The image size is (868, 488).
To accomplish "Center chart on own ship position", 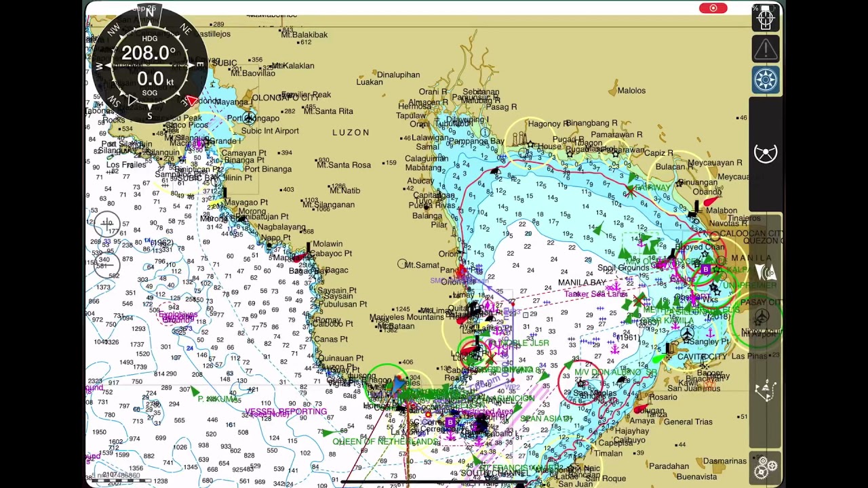I will [766, 18].
